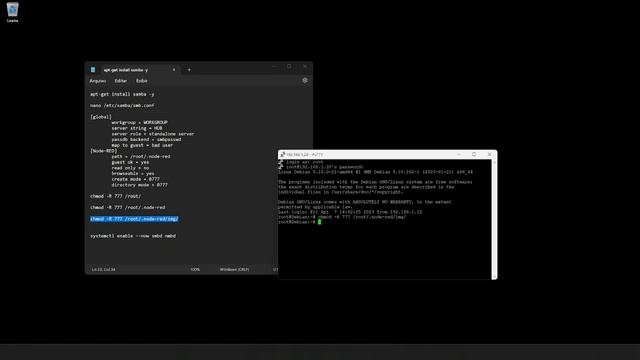The image size is (640, 360).
Task: Minimize the PuTTY window
Action: (x=459, y=154)
